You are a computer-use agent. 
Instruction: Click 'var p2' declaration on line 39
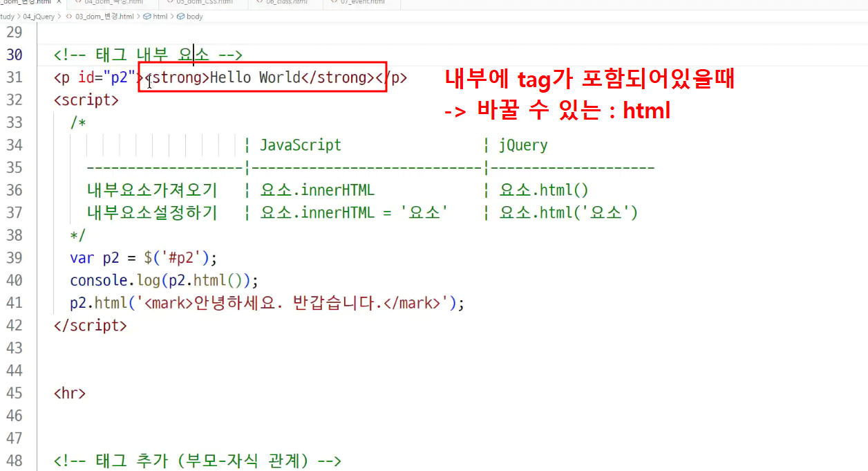pos(95,258)
